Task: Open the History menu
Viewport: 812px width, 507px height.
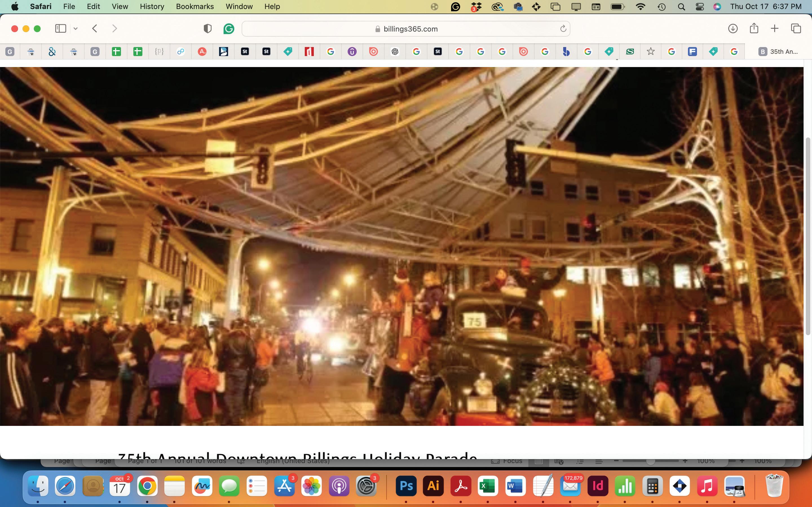Action: (152, 6)
